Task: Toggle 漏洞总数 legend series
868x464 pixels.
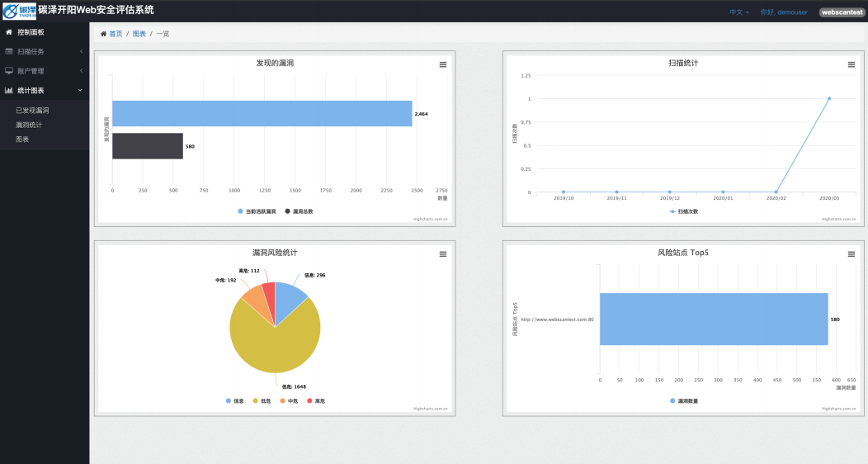Action: [x=299, y=211]
